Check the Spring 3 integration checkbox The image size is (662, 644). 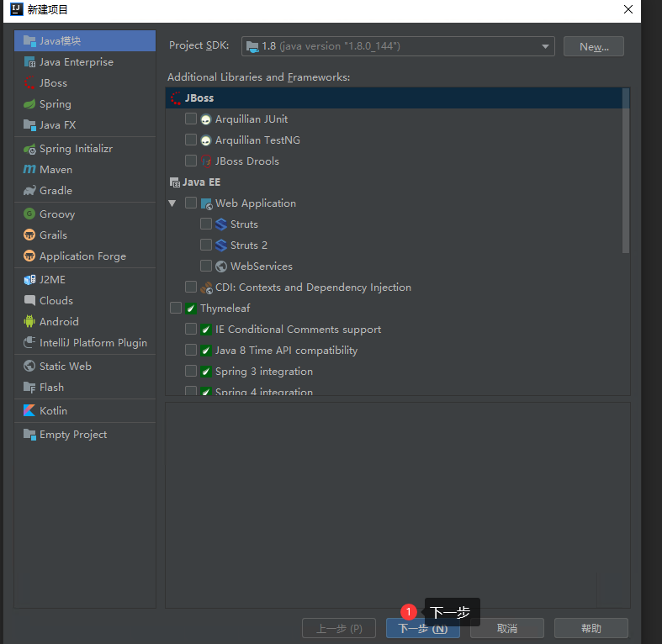pos(191,371)
